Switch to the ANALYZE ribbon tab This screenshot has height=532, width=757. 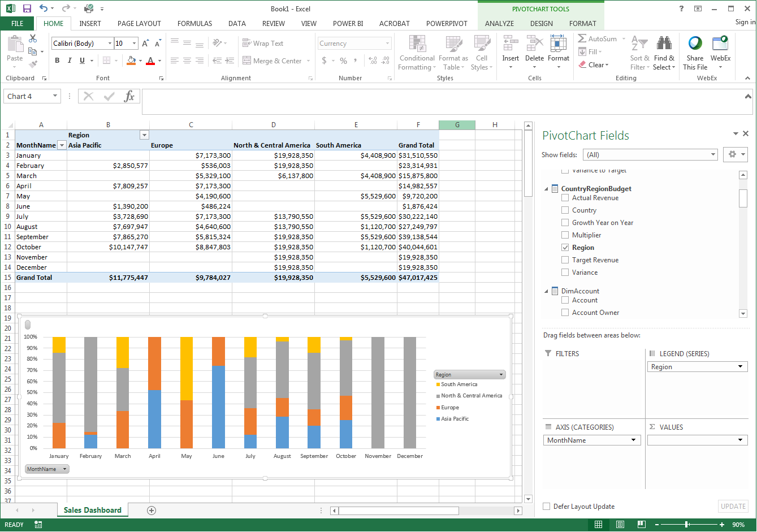pyautogui.click(x=499, y=24)
